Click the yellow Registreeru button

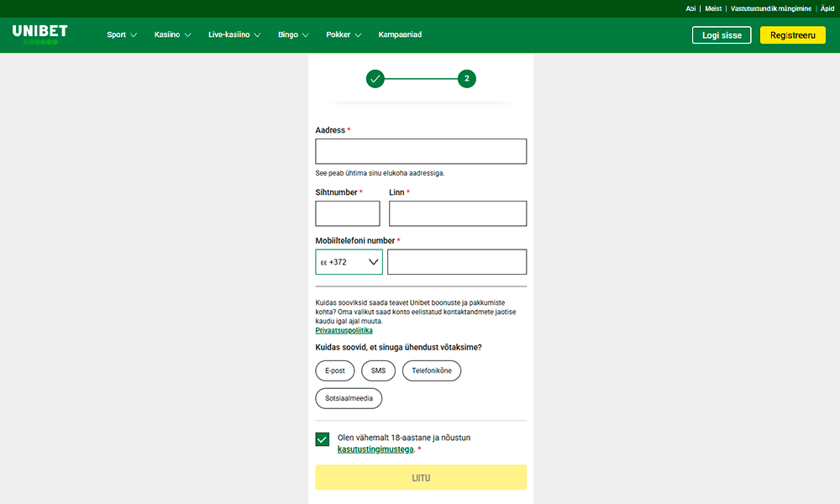point(792,35)
